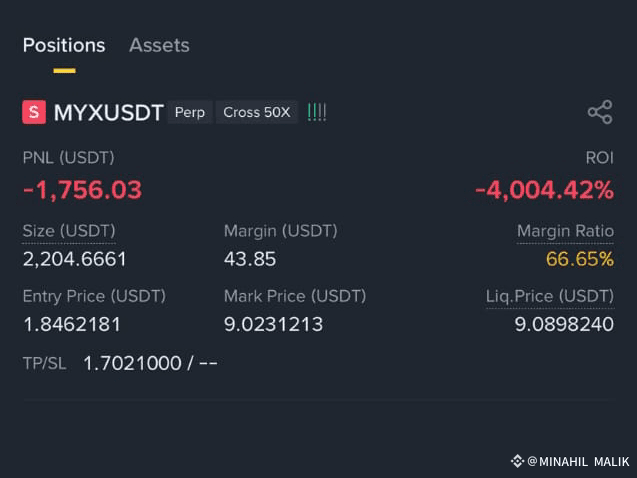
Task: Tap the Size (USDT) underlined label
Action: (x=69, y=231)
